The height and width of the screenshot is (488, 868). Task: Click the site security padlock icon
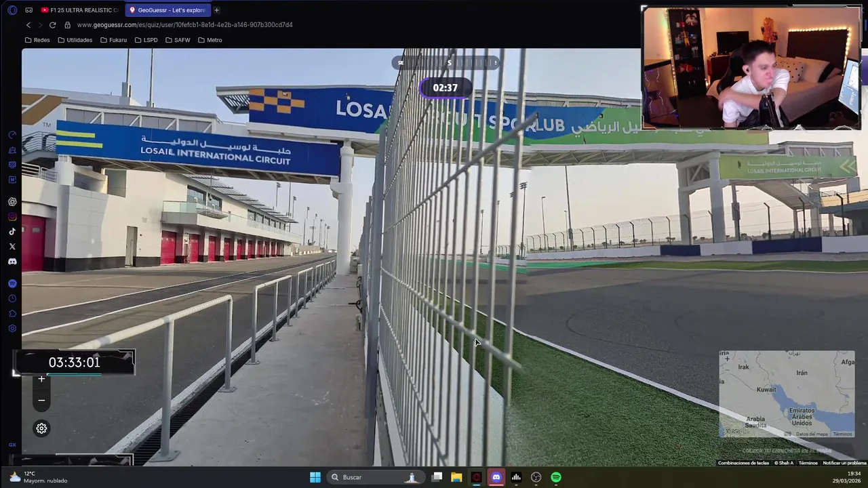click(67, 25)
